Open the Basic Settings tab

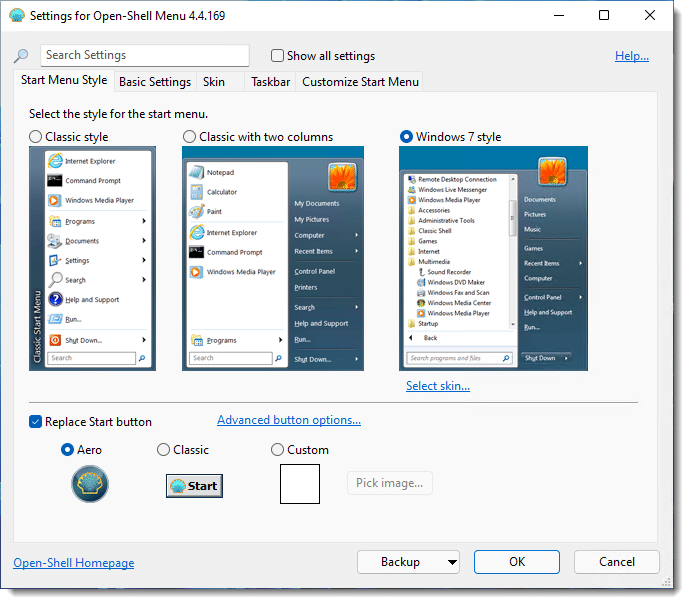[155, 82]
